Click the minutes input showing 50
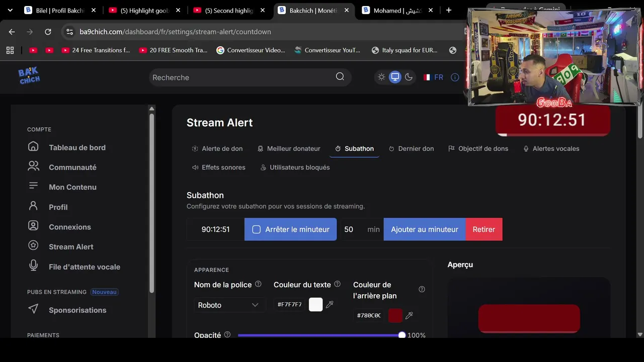 (361, 229)
